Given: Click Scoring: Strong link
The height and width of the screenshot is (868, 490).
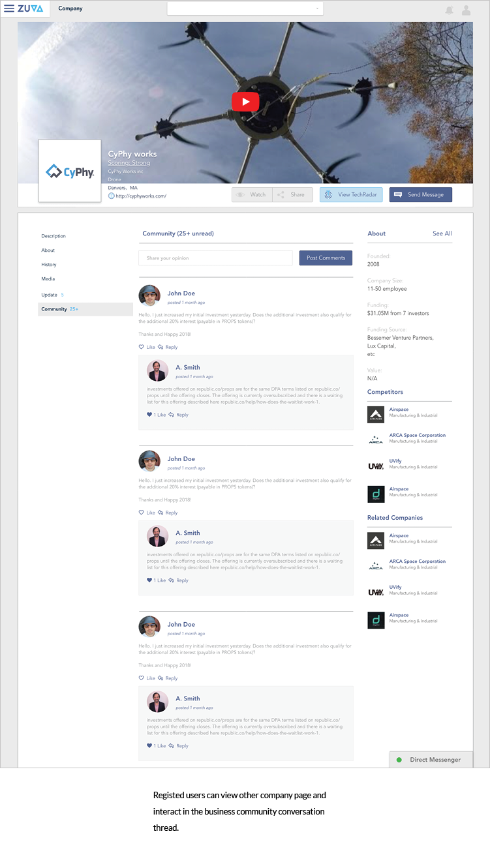Looking at the screenshot, I should [129, 163].
